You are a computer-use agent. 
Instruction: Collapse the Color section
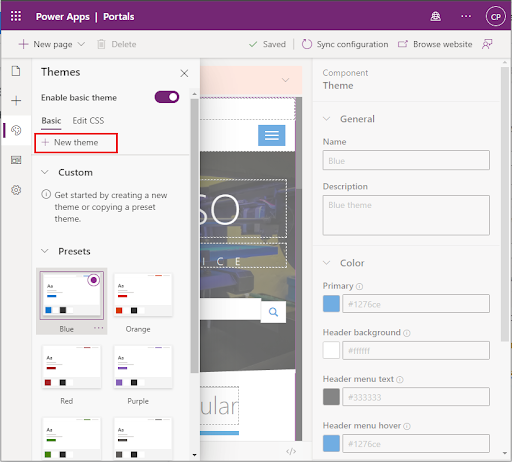327,263
